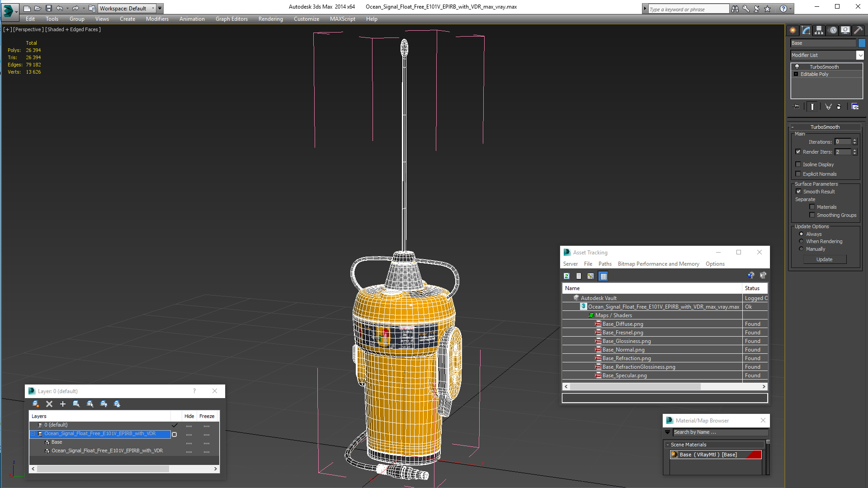Click the Iterations value field
868x488 pixels.
tap(843, 142)
